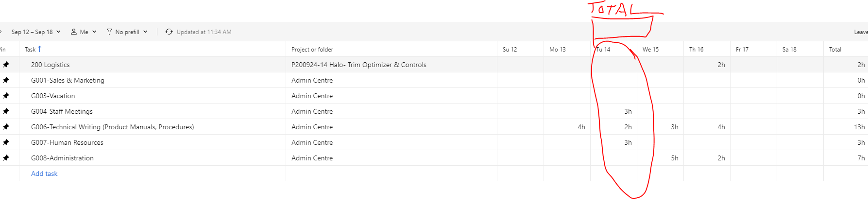Click Tuesday 14 cell for G004-Staff Meetings

613,111
